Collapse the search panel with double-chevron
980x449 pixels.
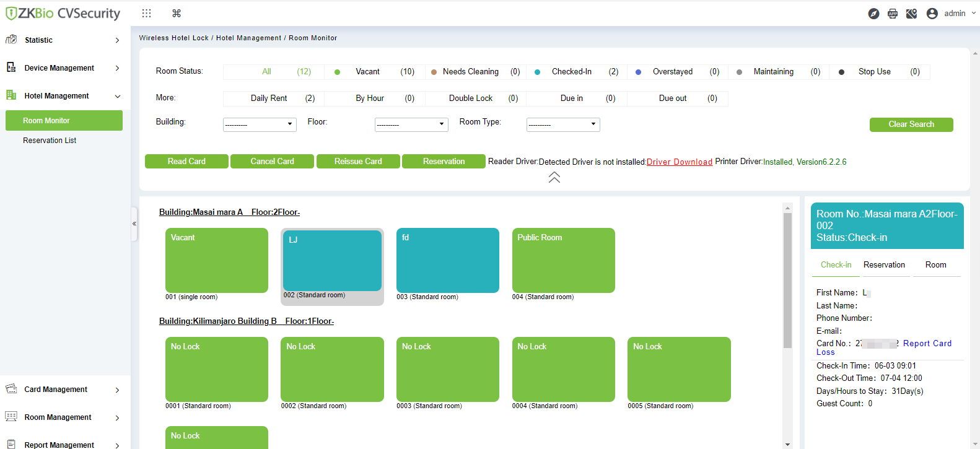554,177
